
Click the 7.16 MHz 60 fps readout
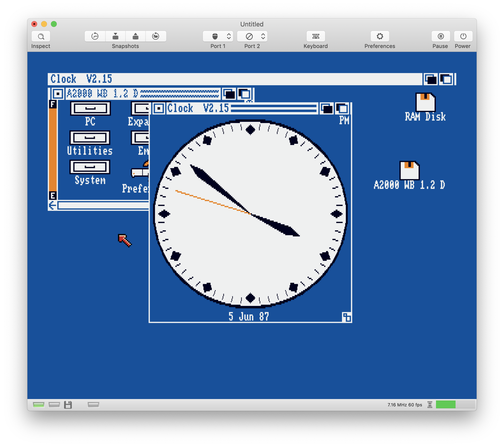point(405,405)
